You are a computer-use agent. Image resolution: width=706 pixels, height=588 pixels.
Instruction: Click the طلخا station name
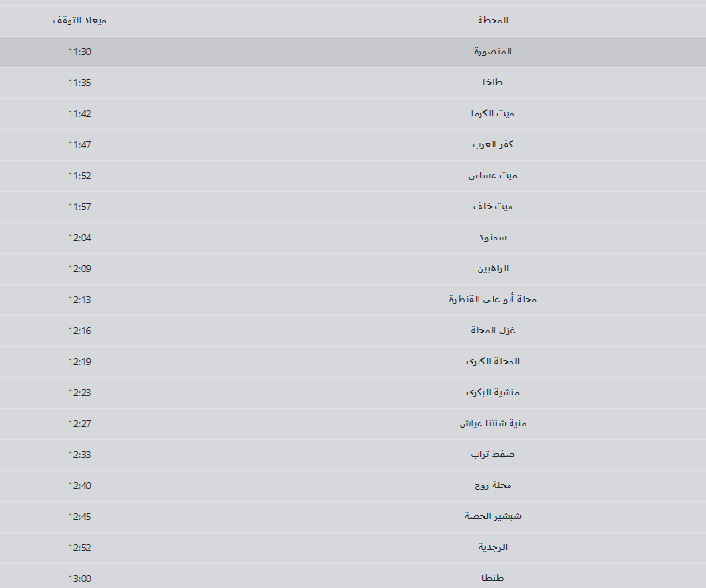pos(493,83)
